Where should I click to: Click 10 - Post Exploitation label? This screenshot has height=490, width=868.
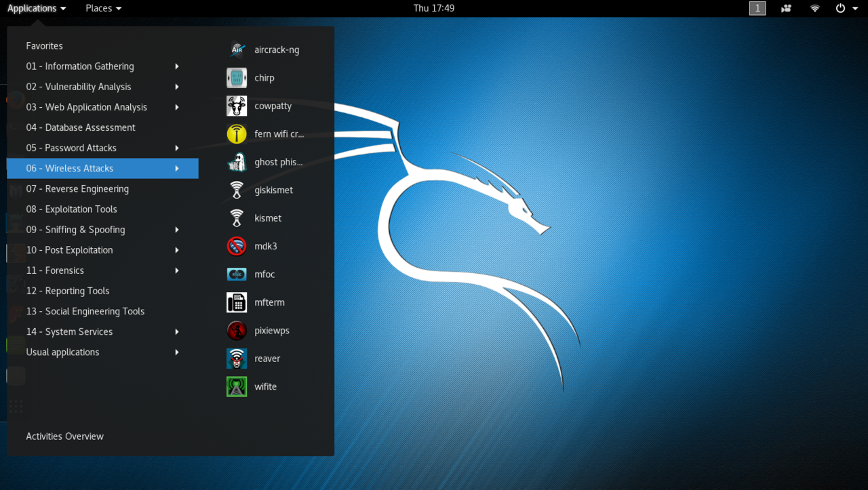tap(69, 250)
